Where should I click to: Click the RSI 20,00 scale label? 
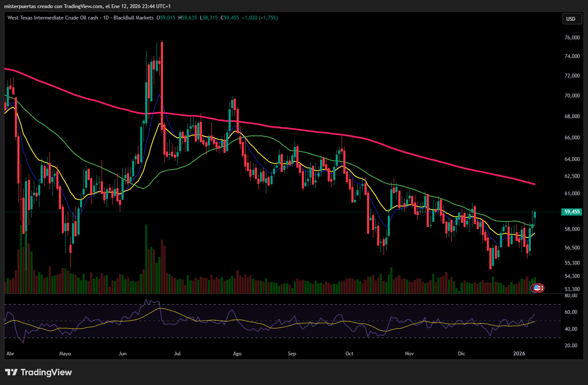pyautogui.click(x=571, y=346)
